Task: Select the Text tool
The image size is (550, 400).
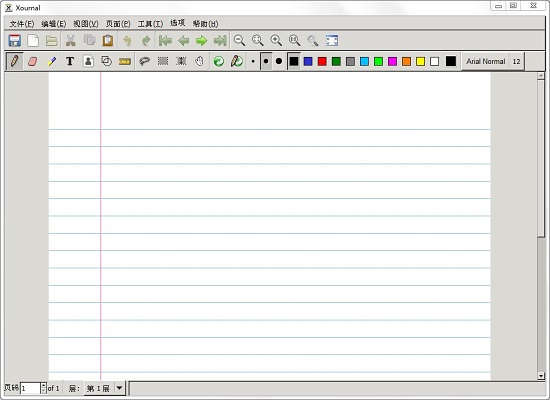Action: tap(70, 61)
